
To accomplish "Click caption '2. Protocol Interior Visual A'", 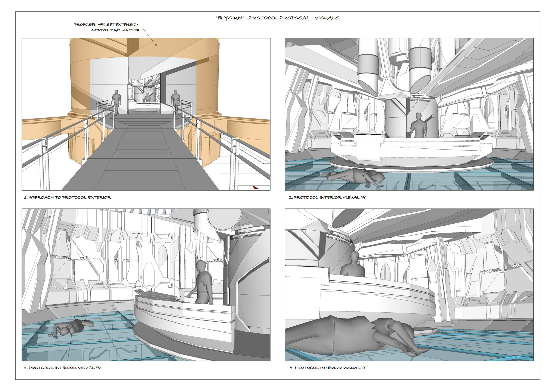I will [327, 198].
